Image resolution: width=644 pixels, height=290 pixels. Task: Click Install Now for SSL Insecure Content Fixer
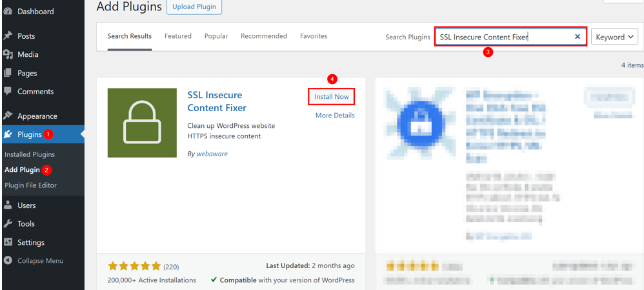[332, 97]
